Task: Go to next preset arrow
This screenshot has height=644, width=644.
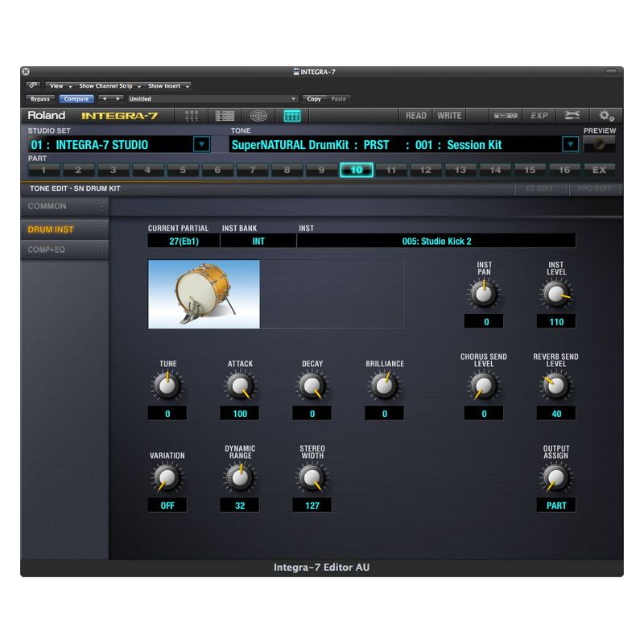Action: tap(118, 98)
